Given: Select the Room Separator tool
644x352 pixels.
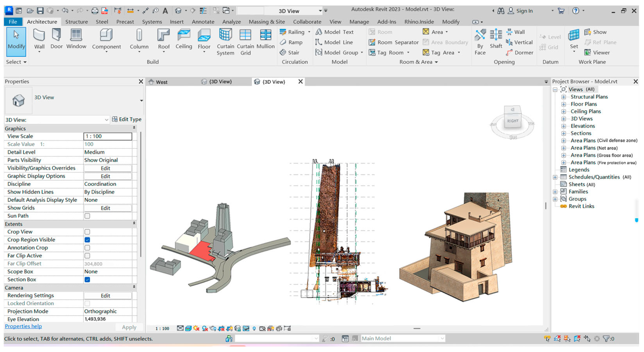Looking at the screenshot, I should tap(394, 42).
